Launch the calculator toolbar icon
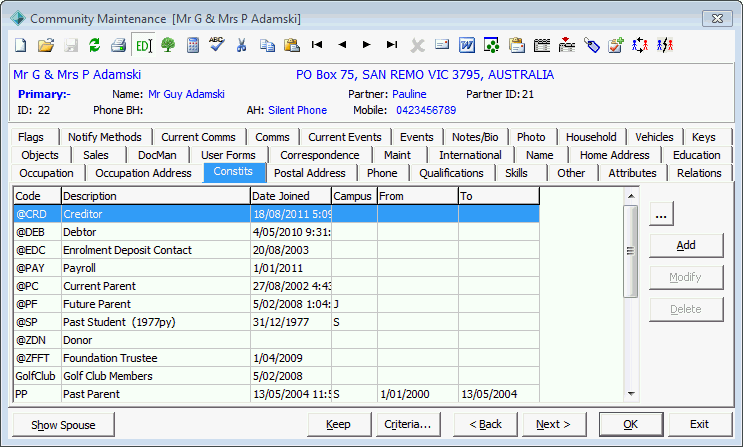743x447 pixels. 193,45
